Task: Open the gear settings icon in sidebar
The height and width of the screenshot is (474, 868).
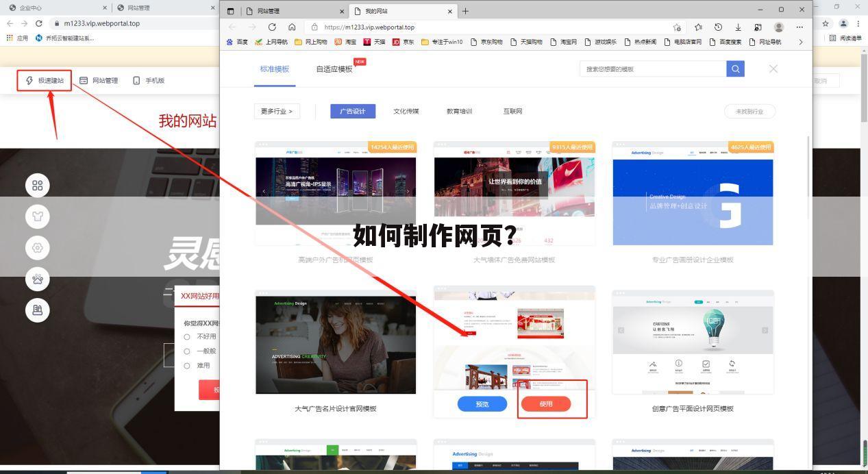Action: [38, 248]
